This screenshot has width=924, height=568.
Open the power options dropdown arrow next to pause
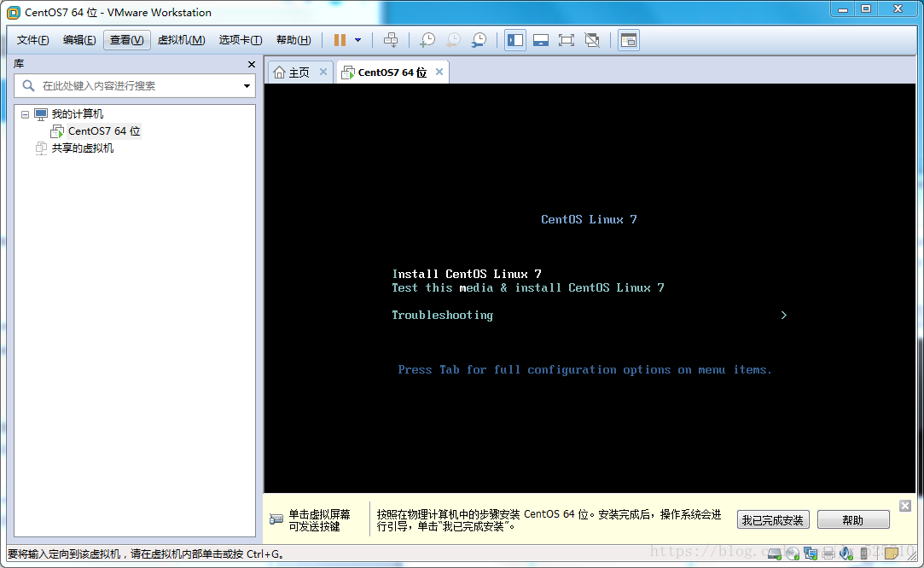[357, 40]
